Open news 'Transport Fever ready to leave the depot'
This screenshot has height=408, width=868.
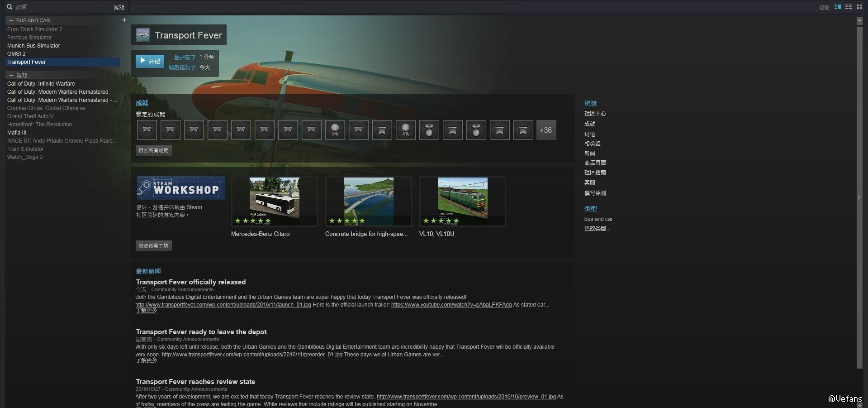[x=201, y=331]
